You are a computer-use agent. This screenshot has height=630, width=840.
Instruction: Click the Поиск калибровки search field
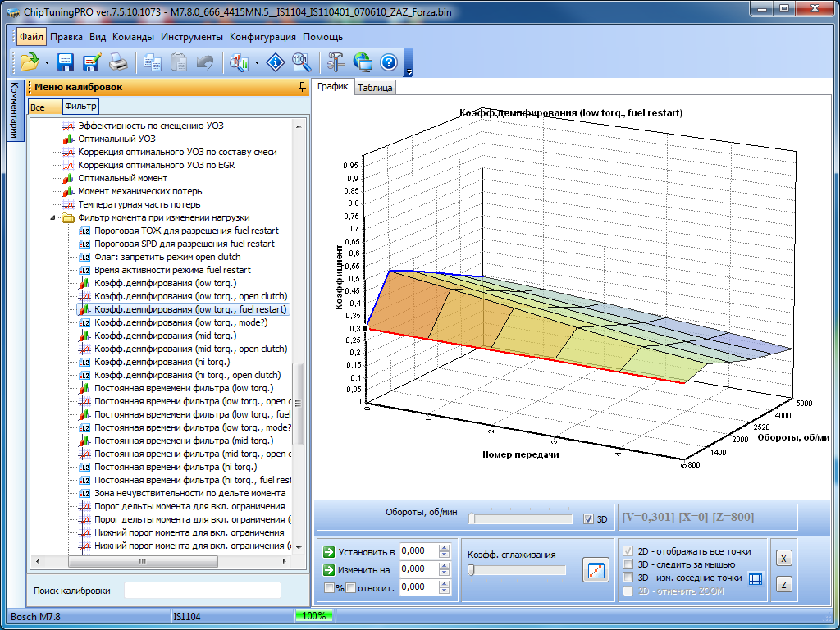pyautogui.click(x=202, y=591)
